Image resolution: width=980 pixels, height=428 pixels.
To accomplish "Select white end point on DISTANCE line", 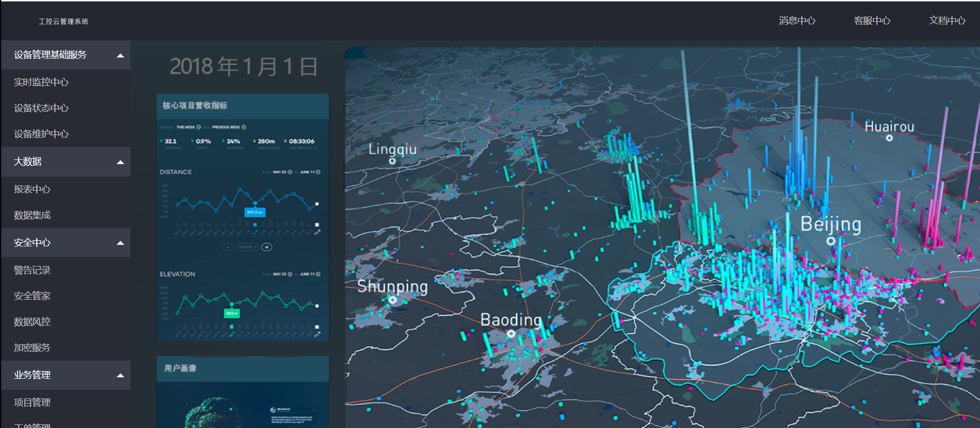I will coord(317,204).
